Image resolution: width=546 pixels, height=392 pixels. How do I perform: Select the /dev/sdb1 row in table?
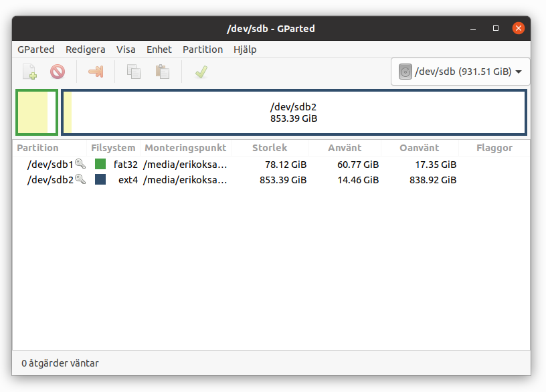coord(271,164)
